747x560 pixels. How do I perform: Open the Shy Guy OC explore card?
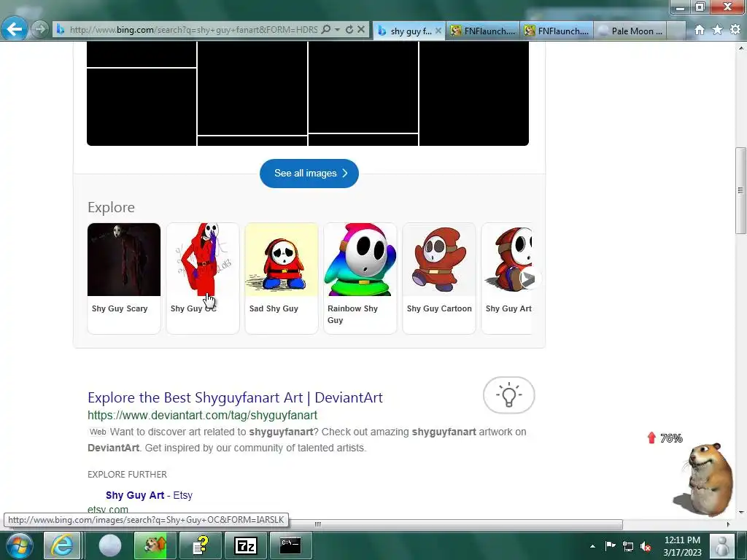pyautogui.click(x=203, y=278)
